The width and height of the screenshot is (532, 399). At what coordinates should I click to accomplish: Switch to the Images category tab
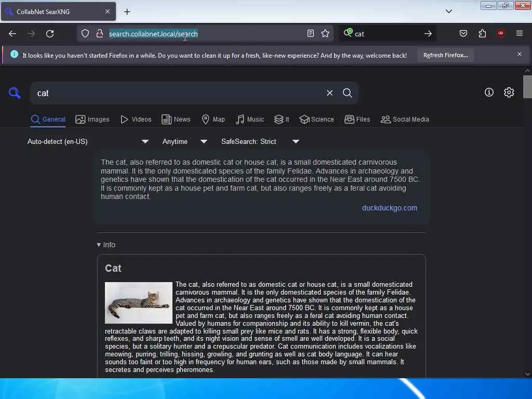pyautogui.click(x=92, y=119)
